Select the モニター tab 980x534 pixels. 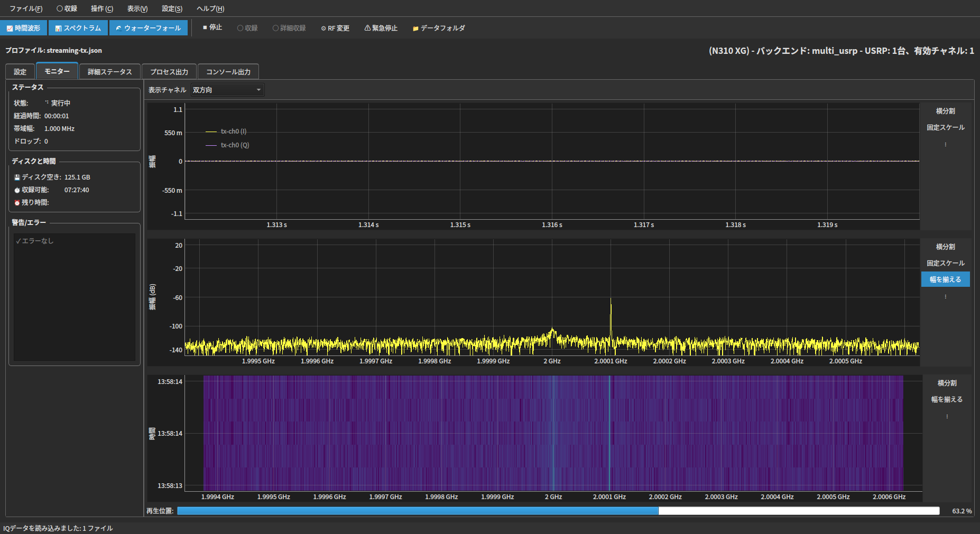coord(57,71)
